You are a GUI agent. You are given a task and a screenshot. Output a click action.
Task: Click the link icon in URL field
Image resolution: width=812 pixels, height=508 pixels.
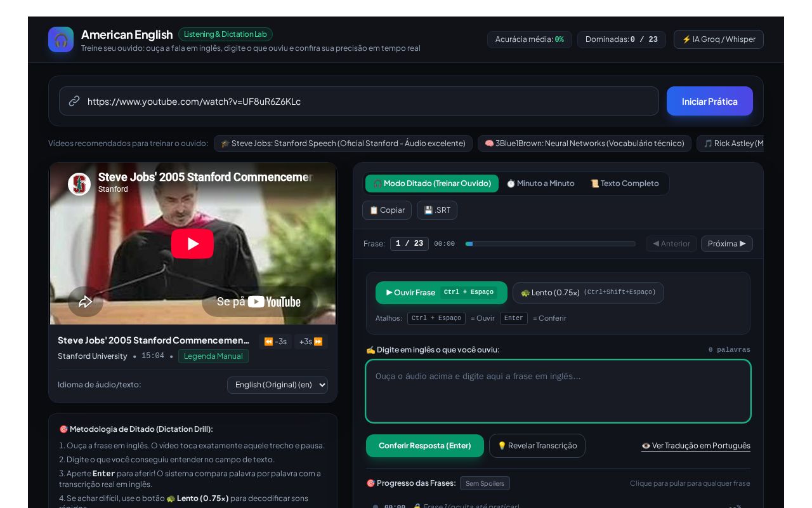click(x=74, y=101)
